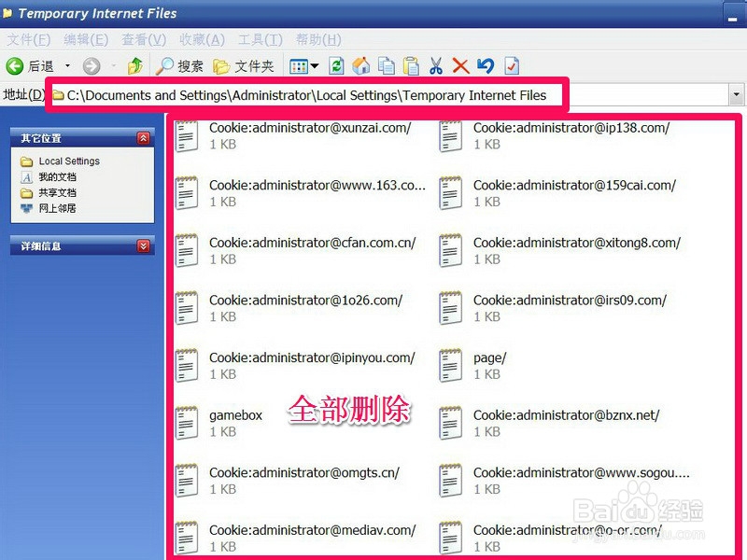The image size is (747, 560).
Task: Click the Cookie:administrator@mediav.com/ file name
Action: pyautogui.click(x=313, y=530)
